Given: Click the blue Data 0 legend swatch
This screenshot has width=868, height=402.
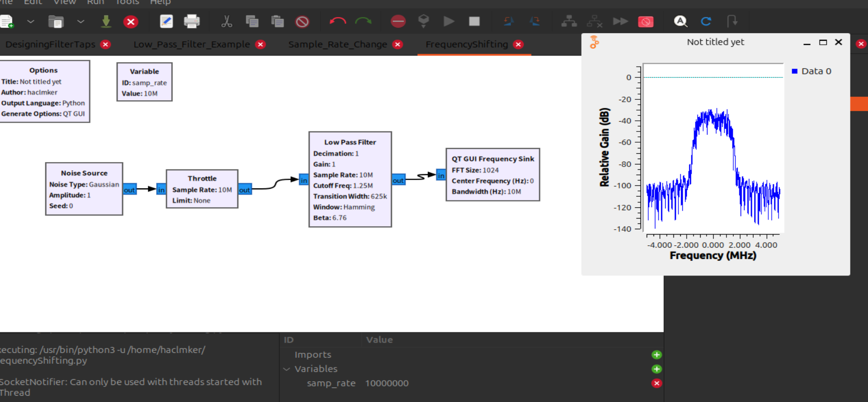Looking at the screenshot, I should pos(795,71).
